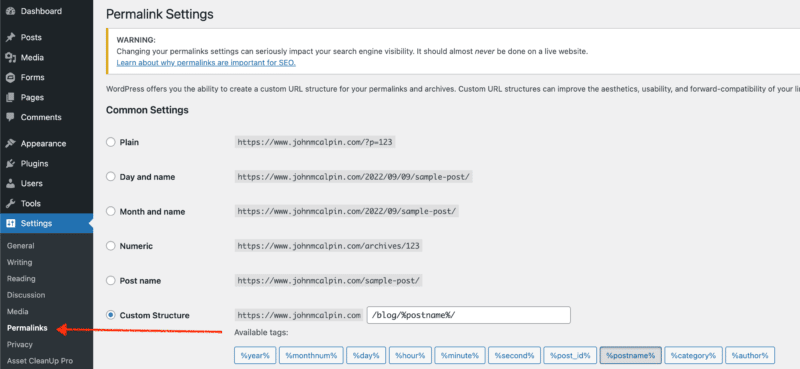The height and width of the screenshot is (369, 800).
Task: Click the Appearance paintbrush icon
Action: point(10,143)
